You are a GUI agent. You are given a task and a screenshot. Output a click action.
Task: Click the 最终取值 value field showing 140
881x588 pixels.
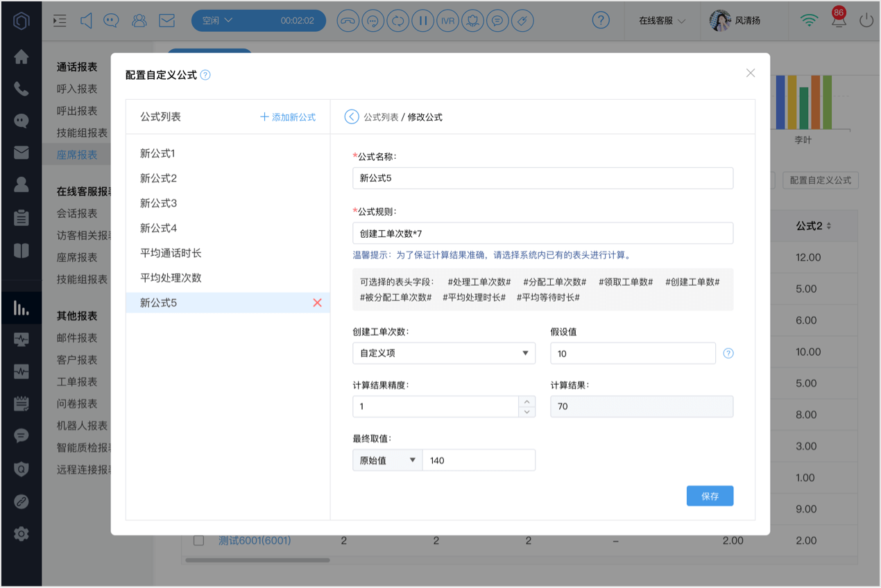[x=479, y=460]
